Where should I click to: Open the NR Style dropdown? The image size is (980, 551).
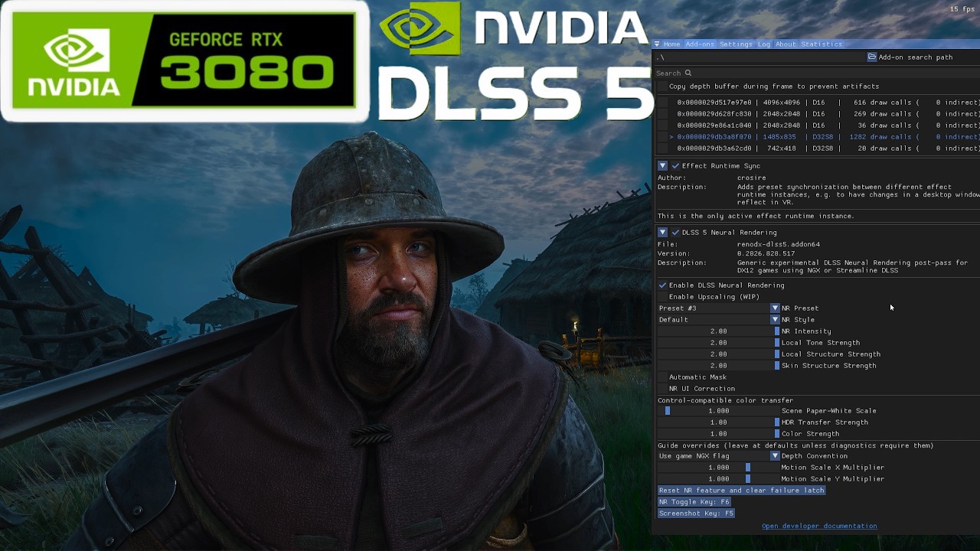point(718,320)
